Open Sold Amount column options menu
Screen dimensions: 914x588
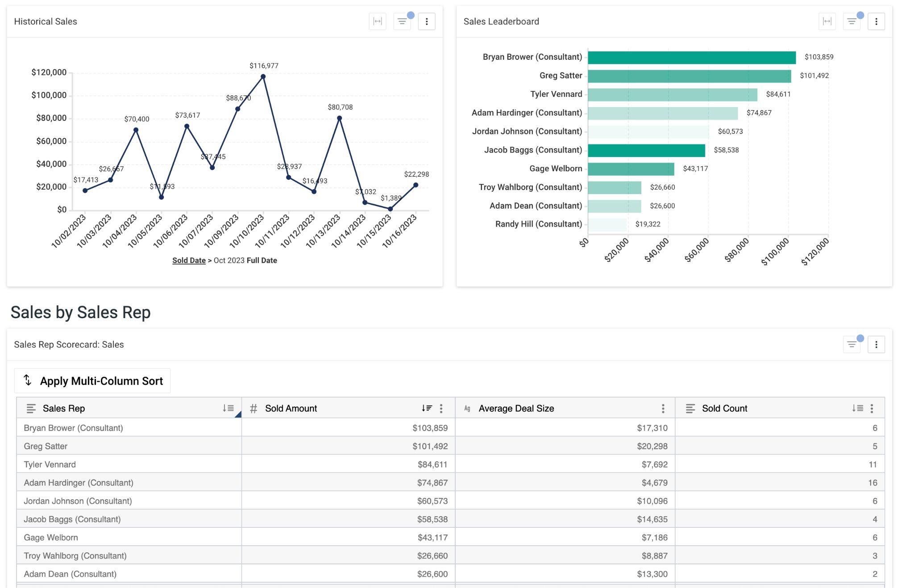click(441, 408)
